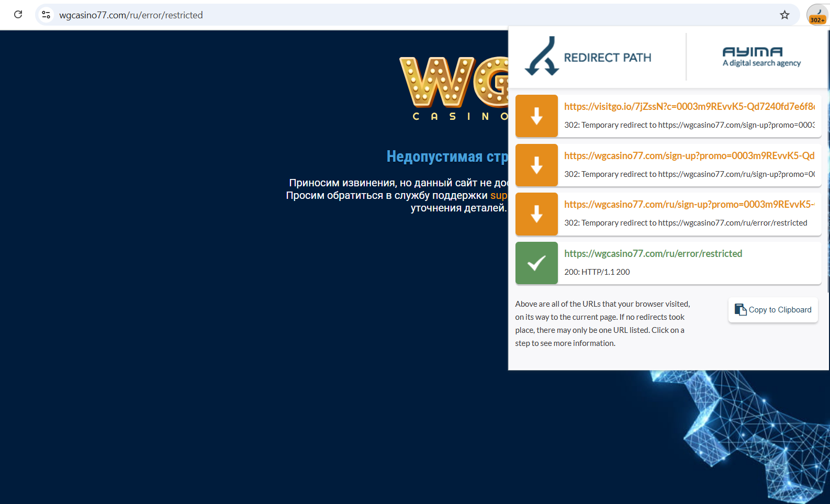Click the address bar URL wgcasino77.com/ru/error/restricted

point(131,15)
